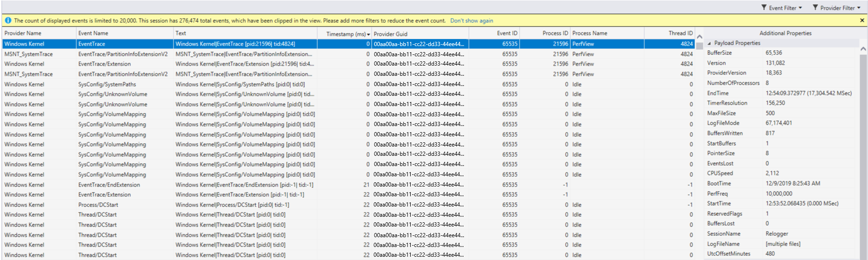Sort by Process Name column header
Image resolution: width=868 pixels, height=260 pixels.
607,33
